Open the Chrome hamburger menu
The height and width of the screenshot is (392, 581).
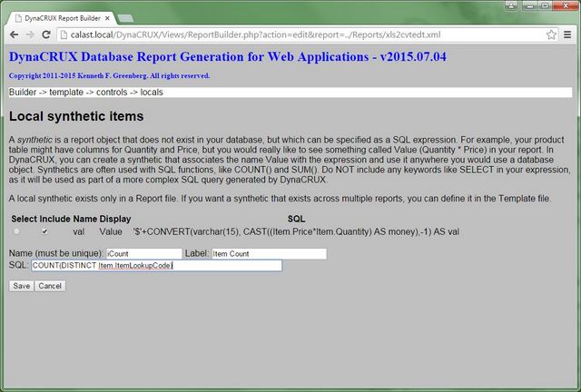coord(567,34)
